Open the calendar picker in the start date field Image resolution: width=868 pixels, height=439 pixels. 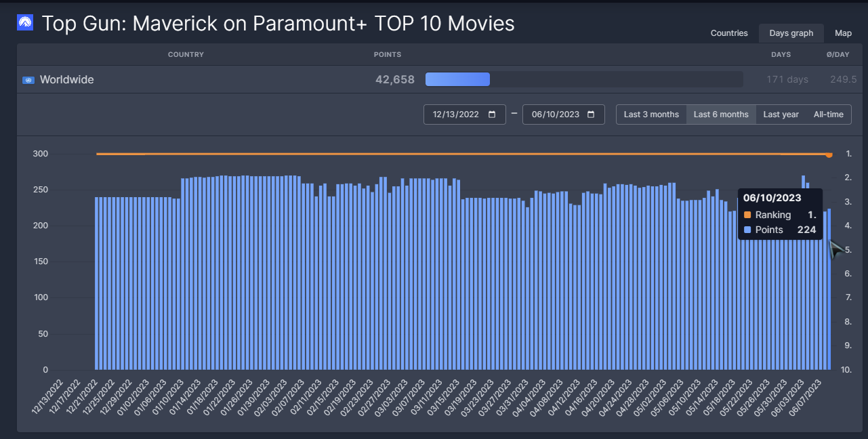[492, 114]
